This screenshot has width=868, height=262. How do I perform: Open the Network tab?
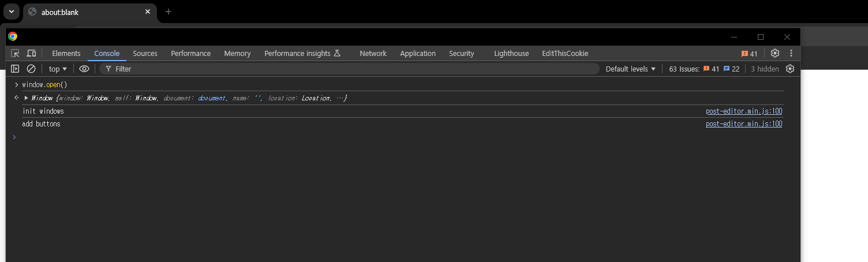[x=373, y=53]
